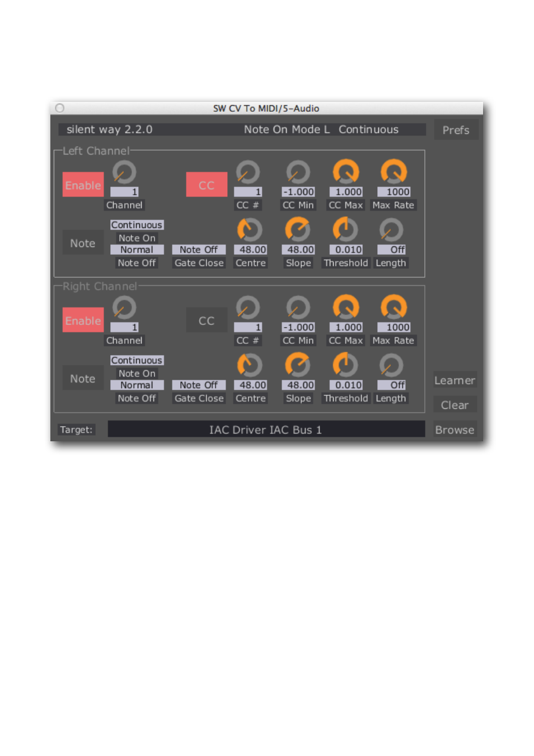Open Left Channel Gate Close Note Off dropdown
This screenshot has height=756, width=534.
(x=199, y=250)
